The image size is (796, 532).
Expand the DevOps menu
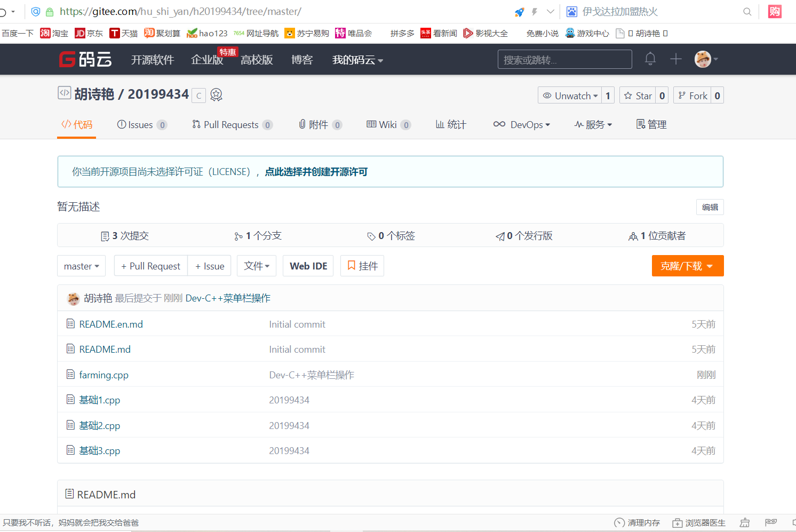pos(522,124)
